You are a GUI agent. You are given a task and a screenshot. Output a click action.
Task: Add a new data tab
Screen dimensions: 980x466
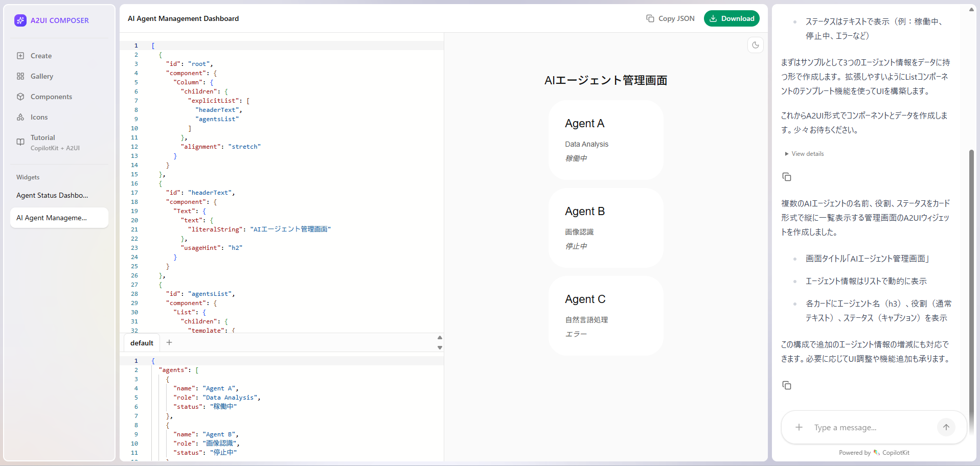click(169, 342)
